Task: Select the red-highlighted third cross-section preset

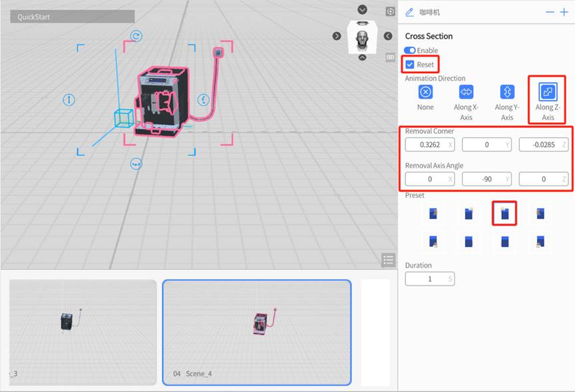Action: (x=504, y=214)
